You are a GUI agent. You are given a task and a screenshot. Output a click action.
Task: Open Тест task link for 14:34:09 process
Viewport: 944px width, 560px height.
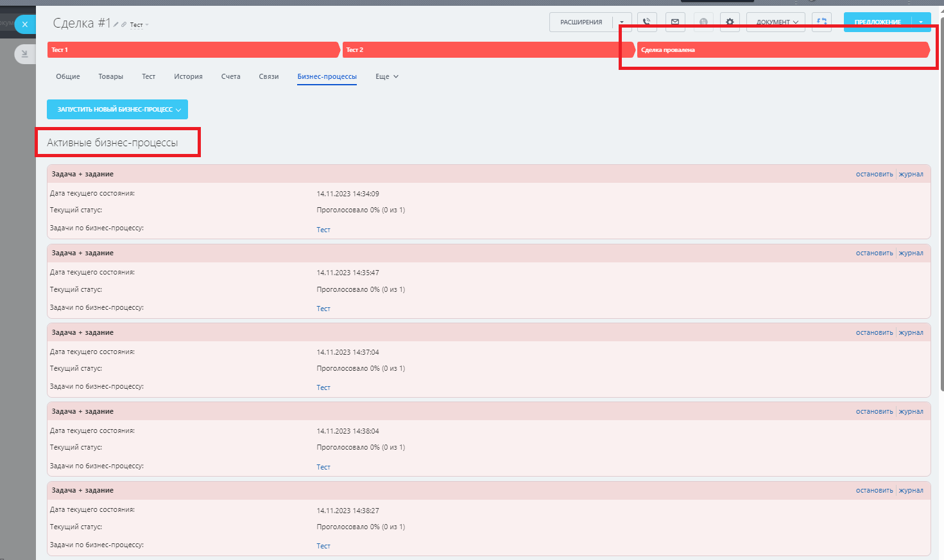323,230
